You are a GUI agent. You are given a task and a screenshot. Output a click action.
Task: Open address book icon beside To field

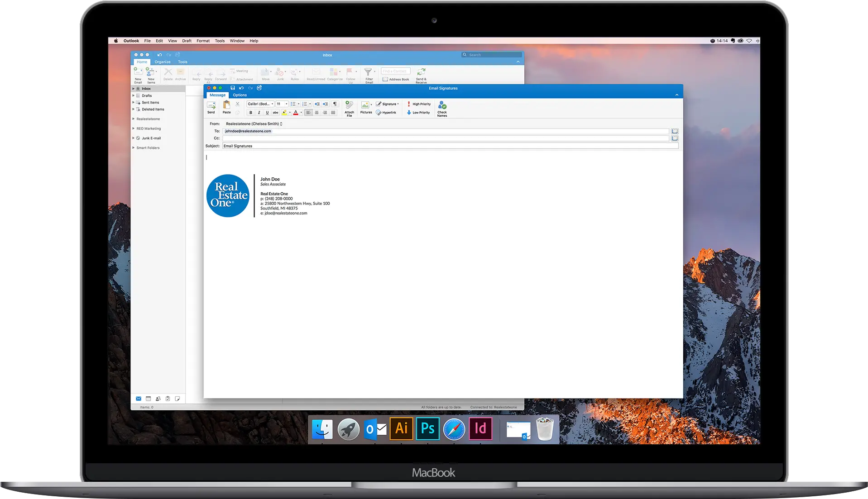pyautogui.click(x=675, y=131)
